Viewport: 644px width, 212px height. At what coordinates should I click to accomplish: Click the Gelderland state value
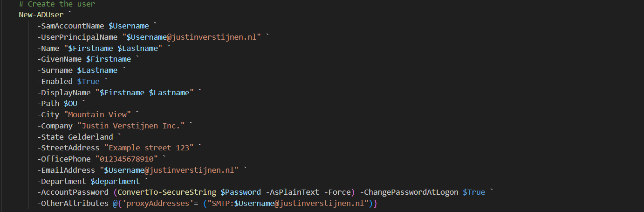91,137
